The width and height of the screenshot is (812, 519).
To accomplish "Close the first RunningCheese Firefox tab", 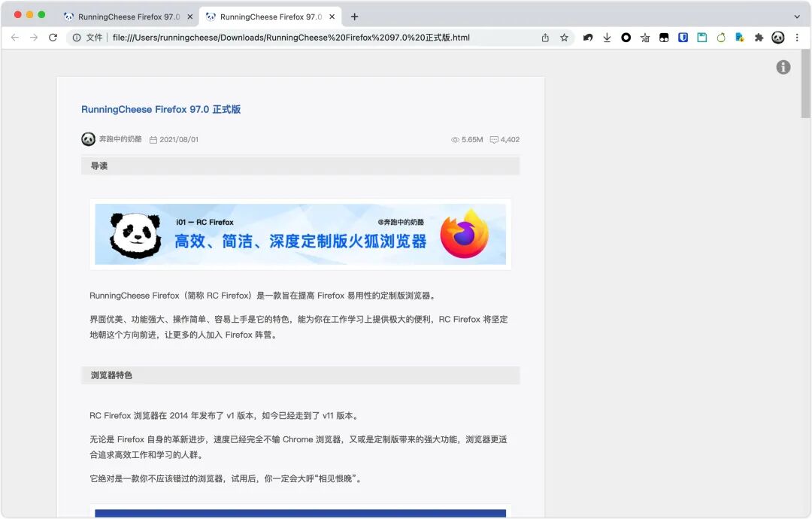I will pos(190,17).
